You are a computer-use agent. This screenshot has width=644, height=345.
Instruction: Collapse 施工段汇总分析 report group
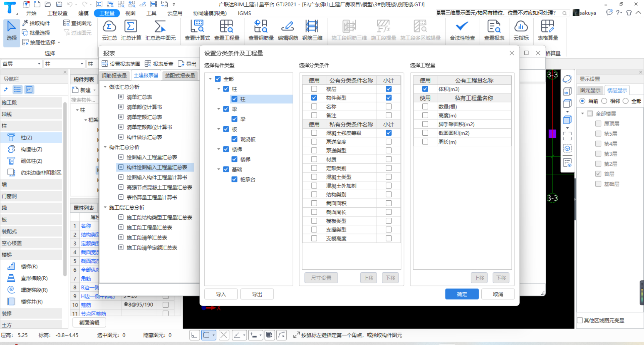pyautogui.click(x=105, y=208)
